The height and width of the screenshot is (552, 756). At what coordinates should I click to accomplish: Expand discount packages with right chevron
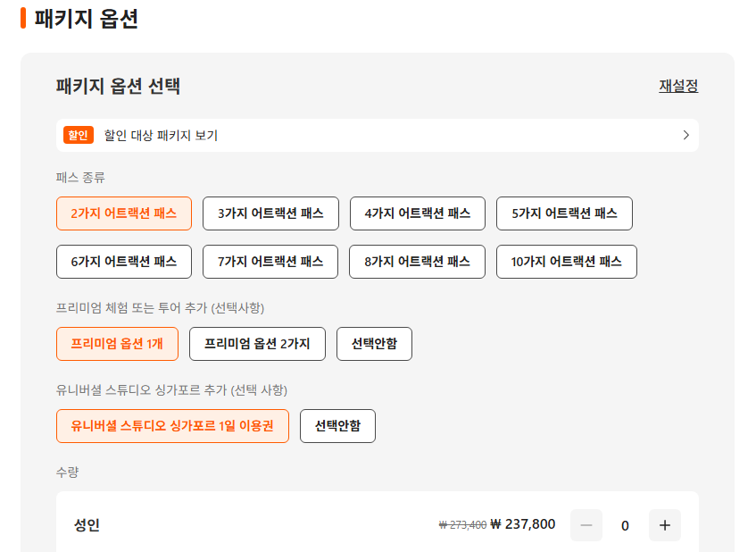[x=685, y=135]
